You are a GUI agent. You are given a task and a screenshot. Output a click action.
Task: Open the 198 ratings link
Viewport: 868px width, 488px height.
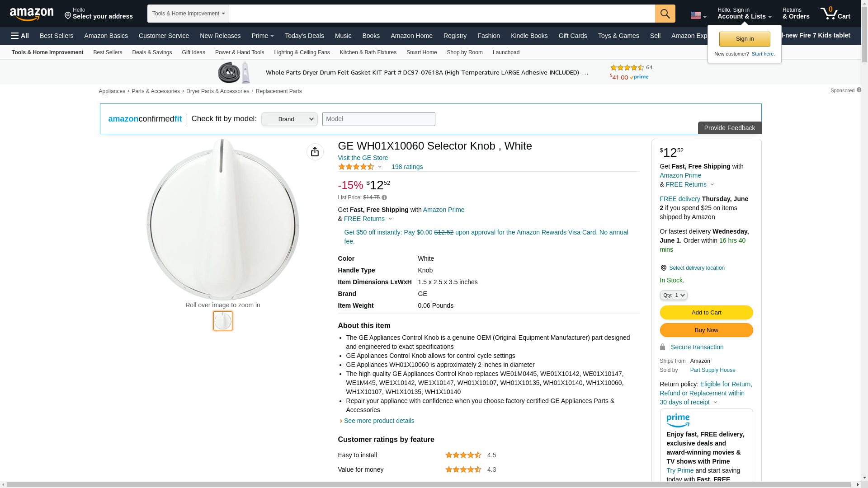(407, 167)
